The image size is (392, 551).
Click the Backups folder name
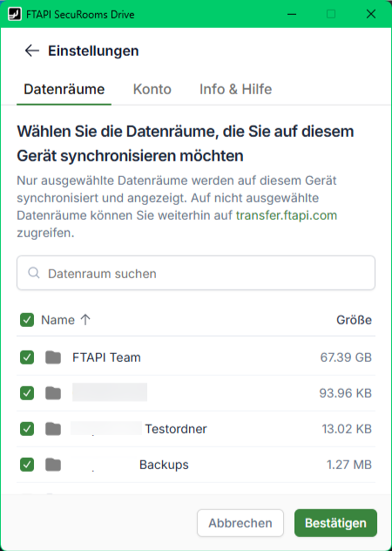[x=164, y=465]
